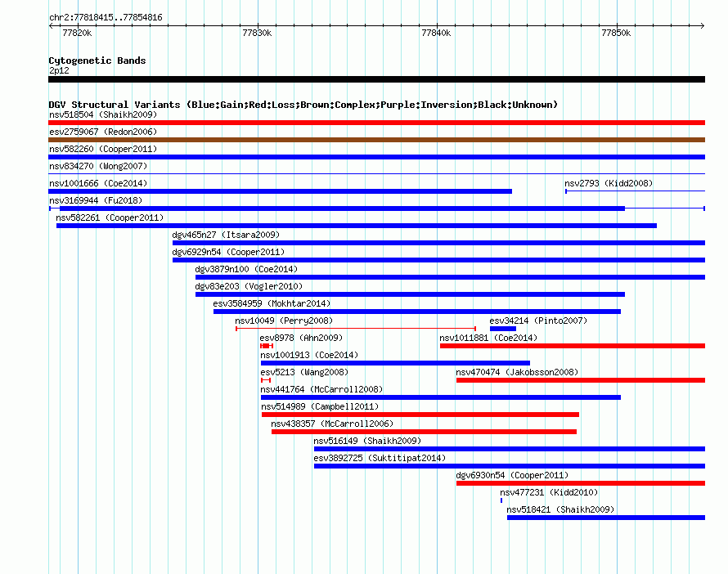The width and height of the screenshot is (728, 574).
Task: Select nsv516149 (Shaikh2009) label
Action: point(367,441)
